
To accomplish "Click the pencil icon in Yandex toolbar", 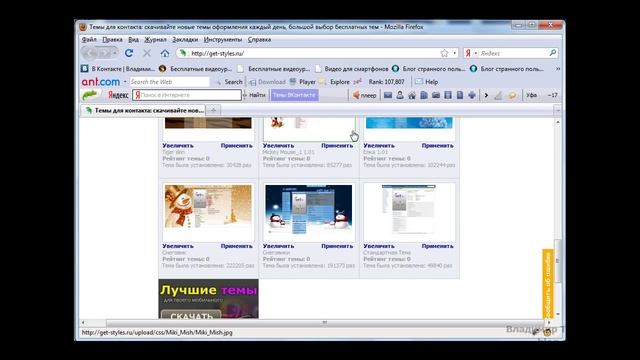I will (498, 95).
